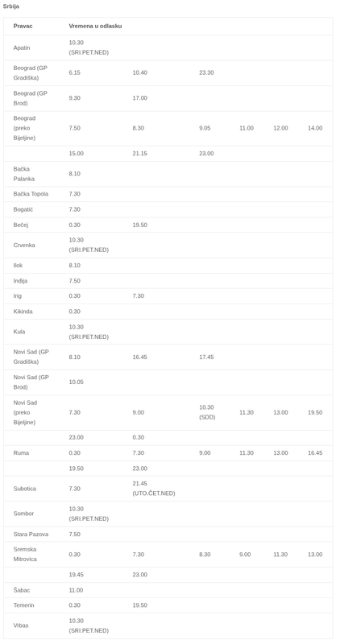Select the 17.45 Novi Sad GP Gradiška time
The width and height of the screenshot is (340, 644).
coord(206,357)
